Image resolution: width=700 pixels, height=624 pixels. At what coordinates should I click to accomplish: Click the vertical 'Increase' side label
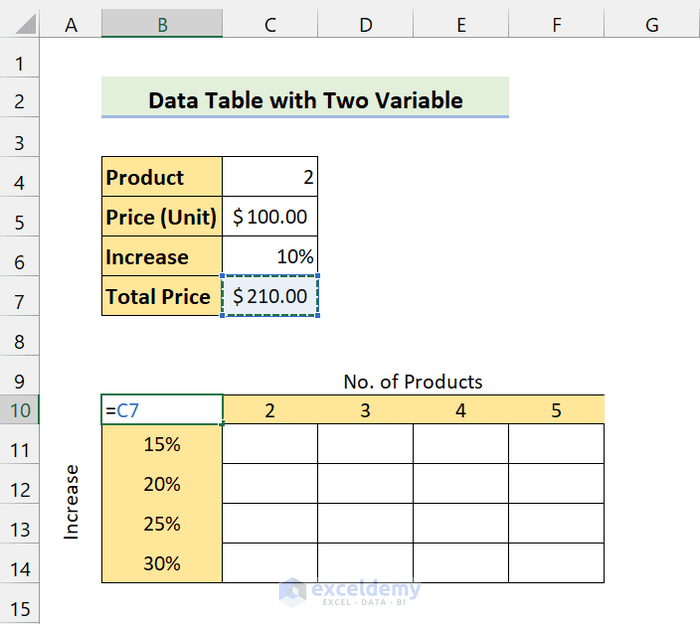pos(71,502)
